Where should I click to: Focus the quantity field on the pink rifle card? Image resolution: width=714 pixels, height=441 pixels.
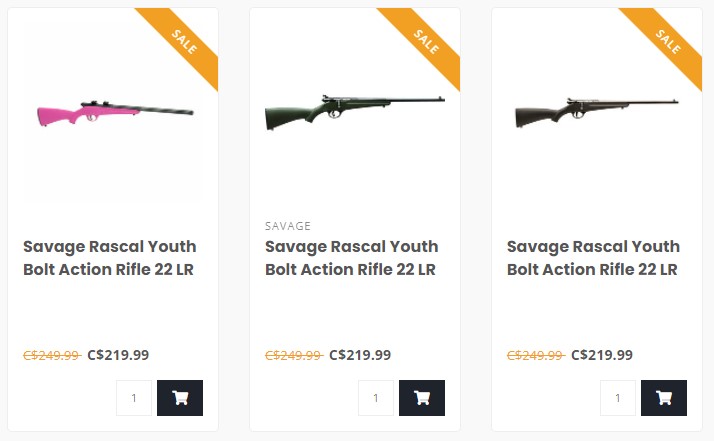[133, 398]
